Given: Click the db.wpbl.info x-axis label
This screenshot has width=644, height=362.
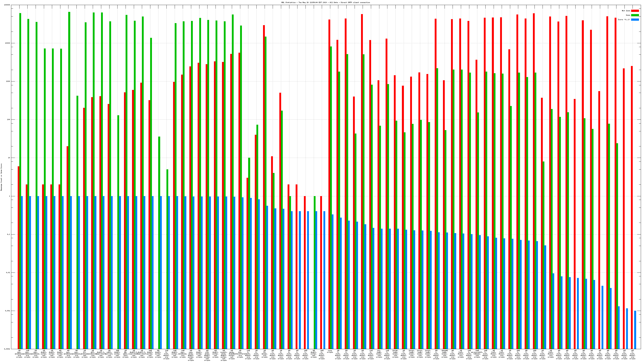Looking at the screenshot, I should pos(126,354).
